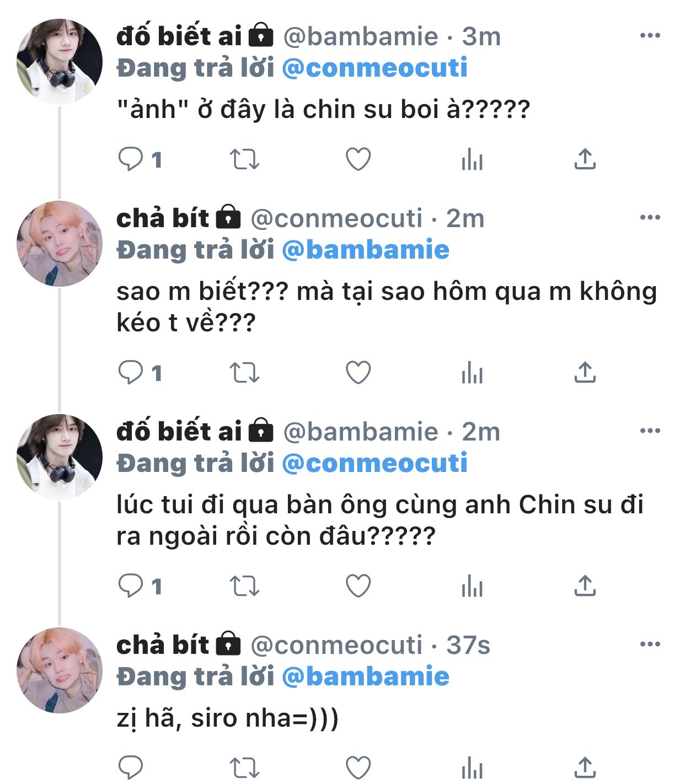Image resolution: width=685 pixels, height=784 pixels.
Task: Share the tweet about "anh Chin su"
Action: [585, 586]
